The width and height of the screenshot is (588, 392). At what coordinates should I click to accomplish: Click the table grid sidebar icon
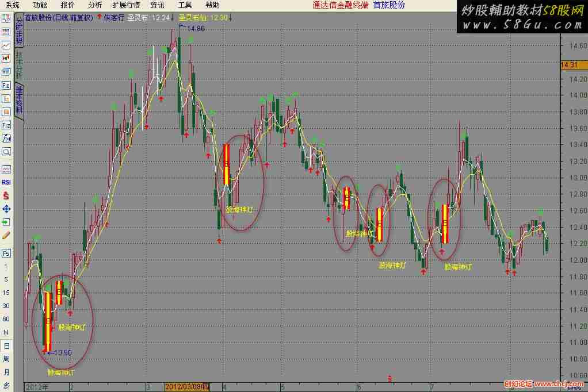[6, 32]
